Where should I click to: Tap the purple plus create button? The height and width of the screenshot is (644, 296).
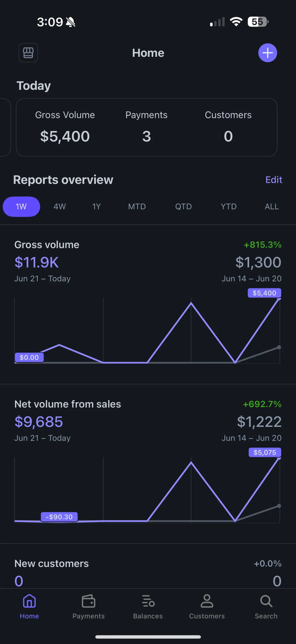coord(268,53)
